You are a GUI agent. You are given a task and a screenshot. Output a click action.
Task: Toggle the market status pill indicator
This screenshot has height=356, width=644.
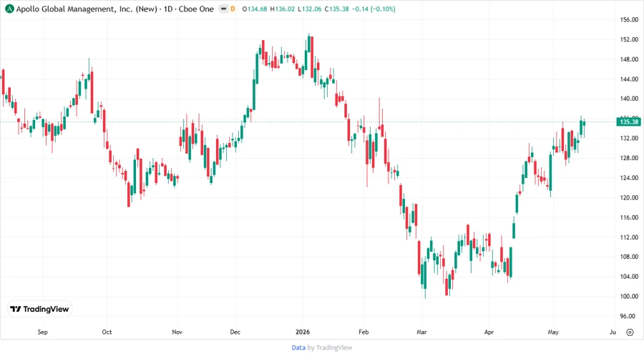click(x=223, y=9)
